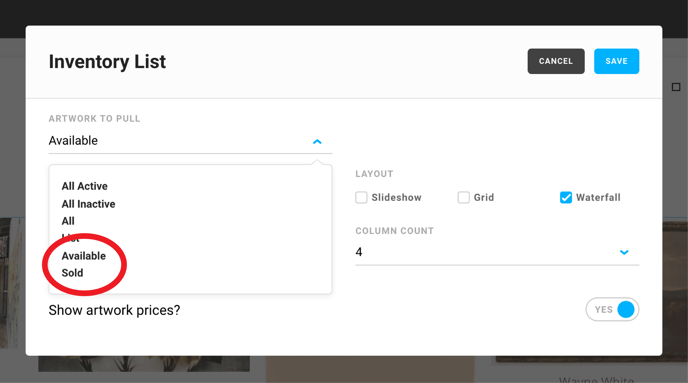Choose All Inactive from the list
The width and height of the screenshot is (688, 383).
click(x=88, y=204)
